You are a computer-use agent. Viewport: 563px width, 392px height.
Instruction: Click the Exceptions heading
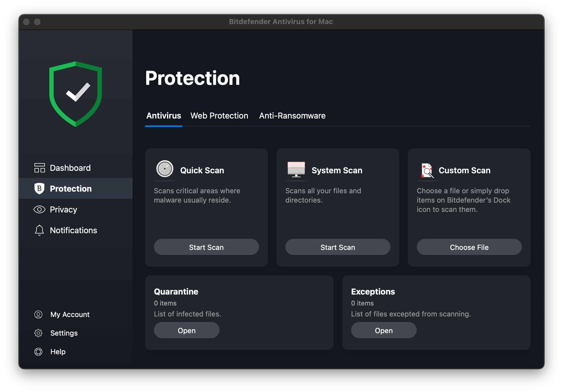(x=373, y=292)
